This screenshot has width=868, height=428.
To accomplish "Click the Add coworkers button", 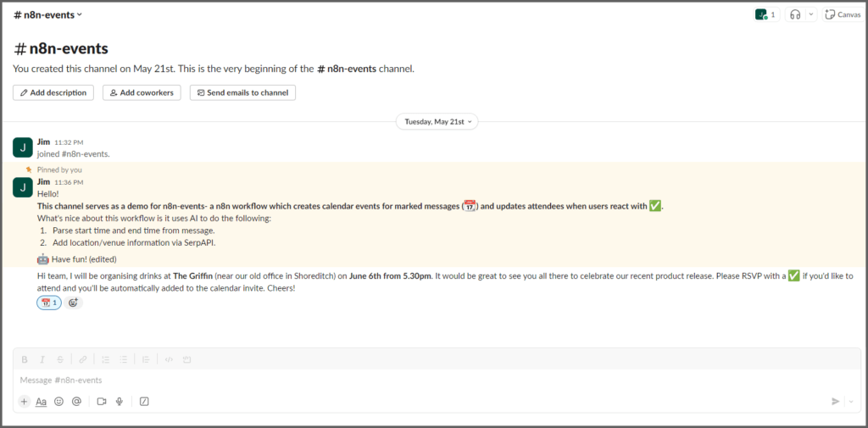I will 142,92.
